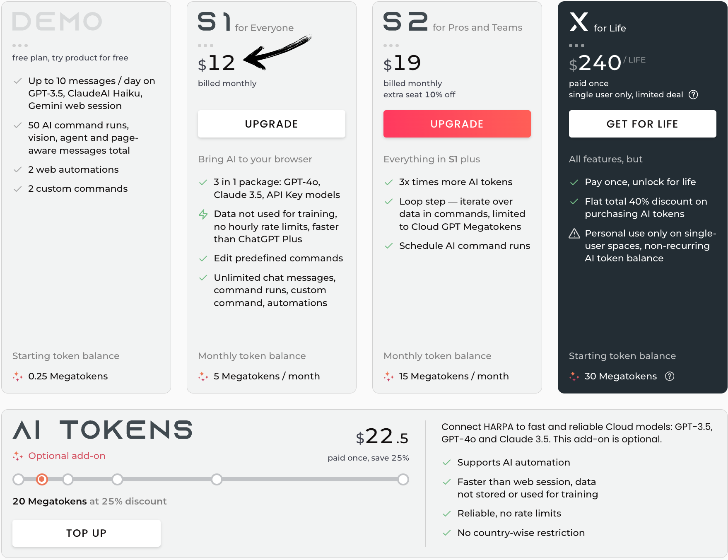Click sparkle icon beside 15 Megatokens / month
Image resolution: width=728 pixels, height=560 pixels.
coord(388,376)
